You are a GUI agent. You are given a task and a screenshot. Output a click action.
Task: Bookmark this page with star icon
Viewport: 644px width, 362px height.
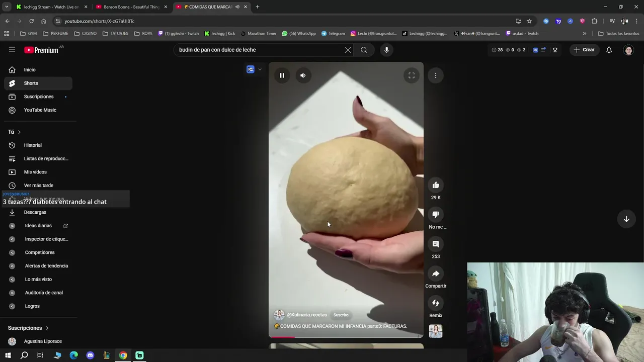[x=529, y=21]
